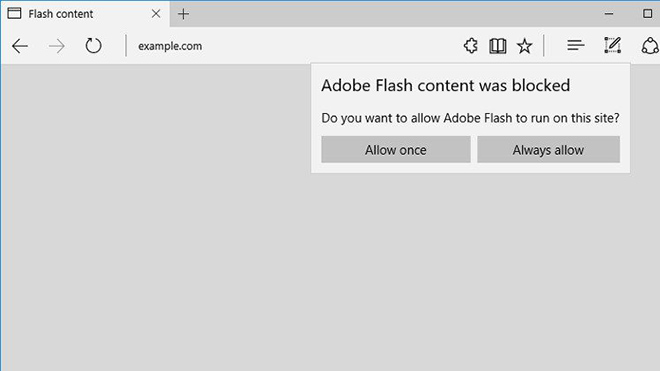This screenshot has width=660, height=371.
Task: Go back using the back arrow
Action: [20, 46]
